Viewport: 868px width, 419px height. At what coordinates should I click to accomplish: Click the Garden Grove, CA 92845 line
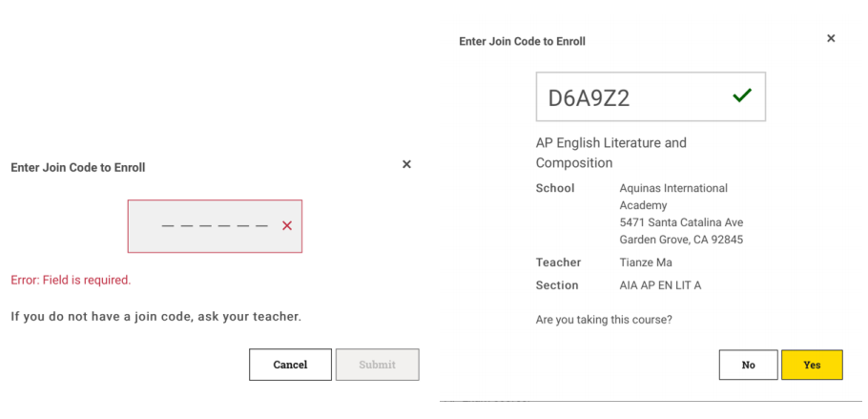pos(681,240)
